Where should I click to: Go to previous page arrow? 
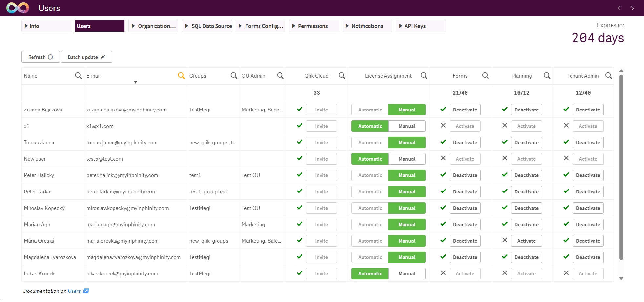[619, 8]
